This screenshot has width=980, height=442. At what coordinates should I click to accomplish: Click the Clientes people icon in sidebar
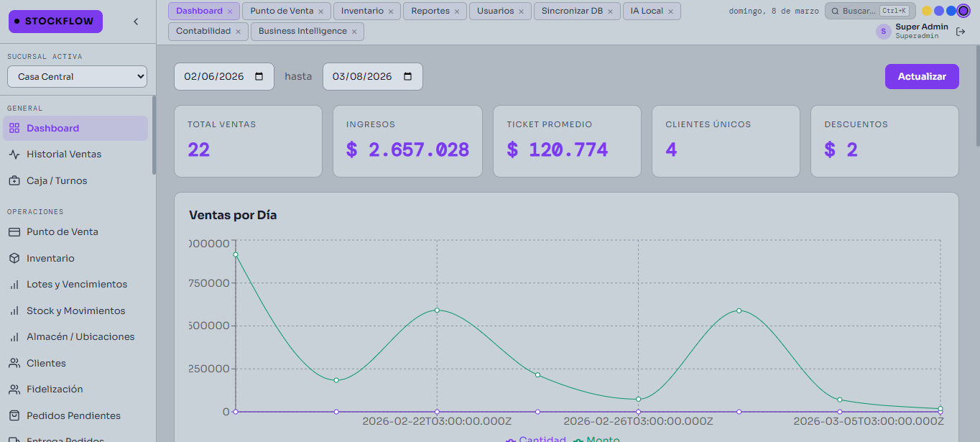pos(14,364)
